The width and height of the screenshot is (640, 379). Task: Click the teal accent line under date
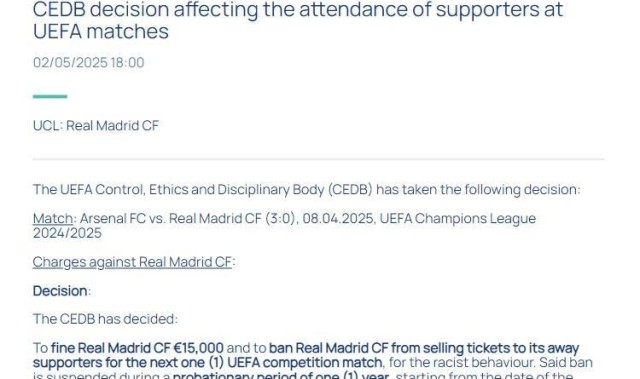[50, 96]
